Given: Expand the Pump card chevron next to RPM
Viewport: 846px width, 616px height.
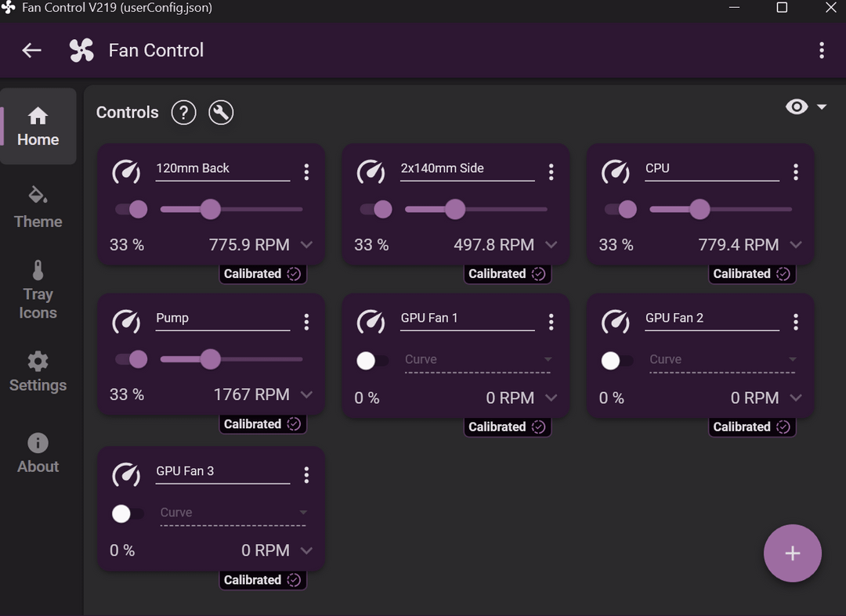Looking at the screenshot, I should coord(306,394).
